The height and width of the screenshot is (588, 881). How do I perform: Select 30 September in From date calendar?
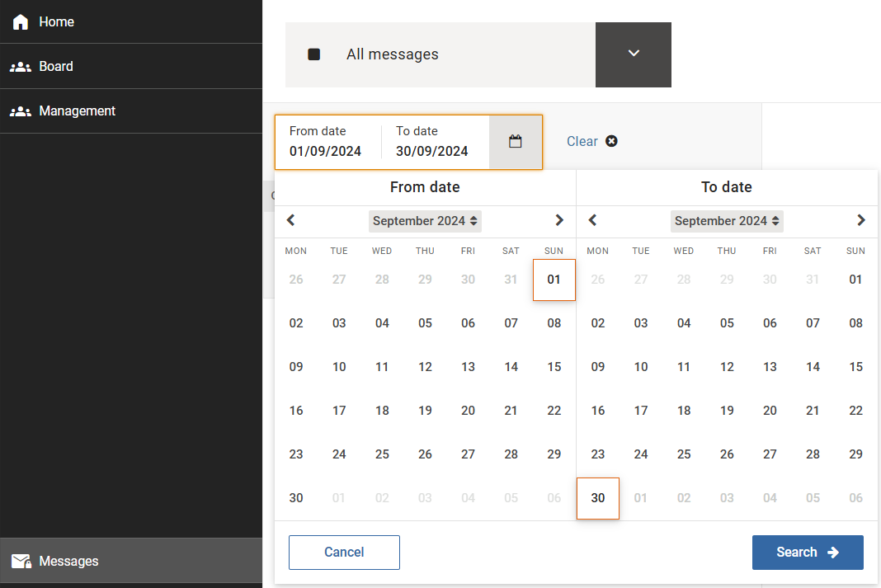[x=296, y=497]
